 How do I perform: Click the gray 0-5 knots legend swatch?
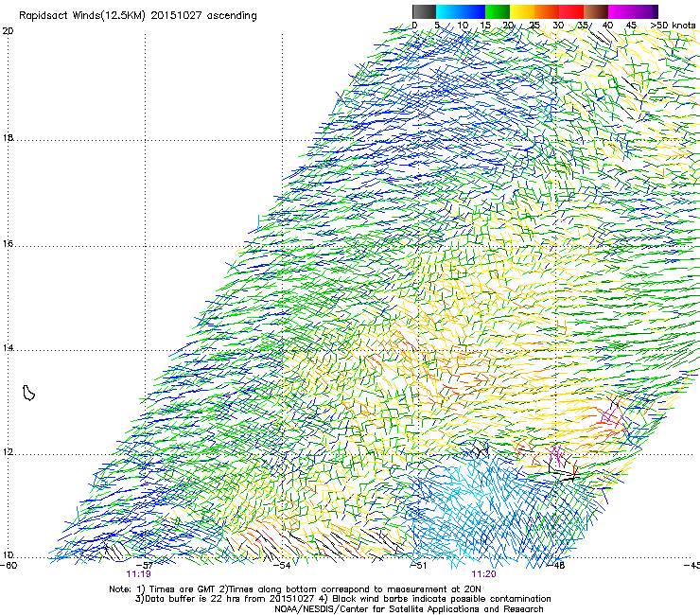[424, 11]
